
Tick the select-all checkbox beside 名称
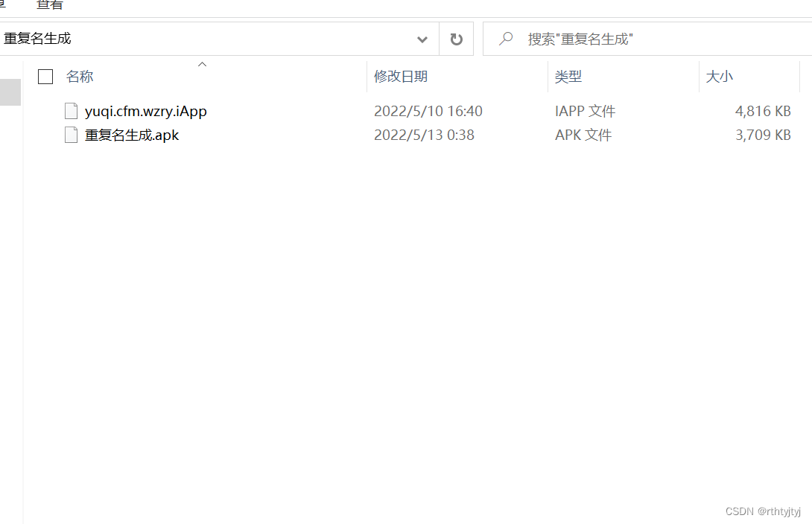pyautogui.click(x=45, y=77)
